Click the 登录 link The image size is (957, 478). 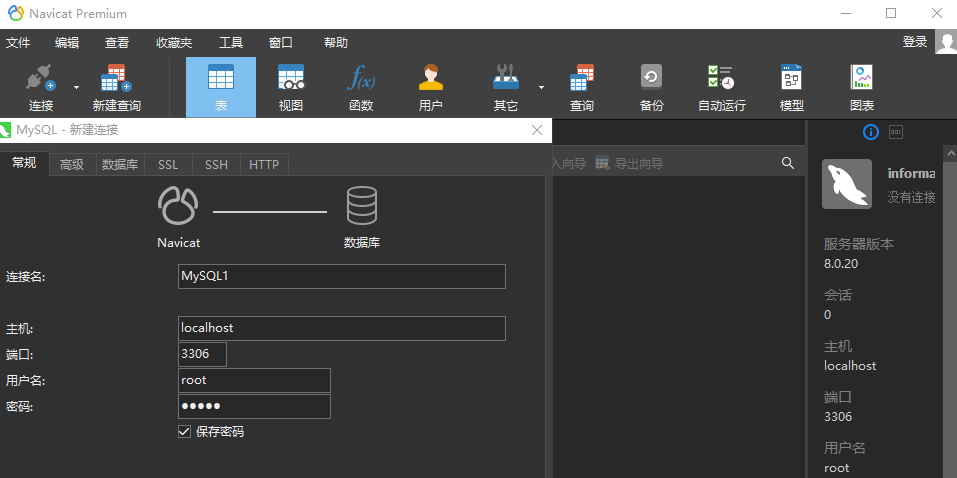coord(915,42)
